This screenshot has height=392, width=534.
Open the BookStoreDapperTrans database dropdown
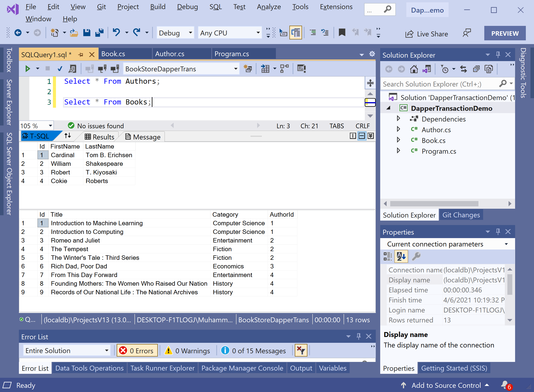pyautogui.click(x=235, y=69)
